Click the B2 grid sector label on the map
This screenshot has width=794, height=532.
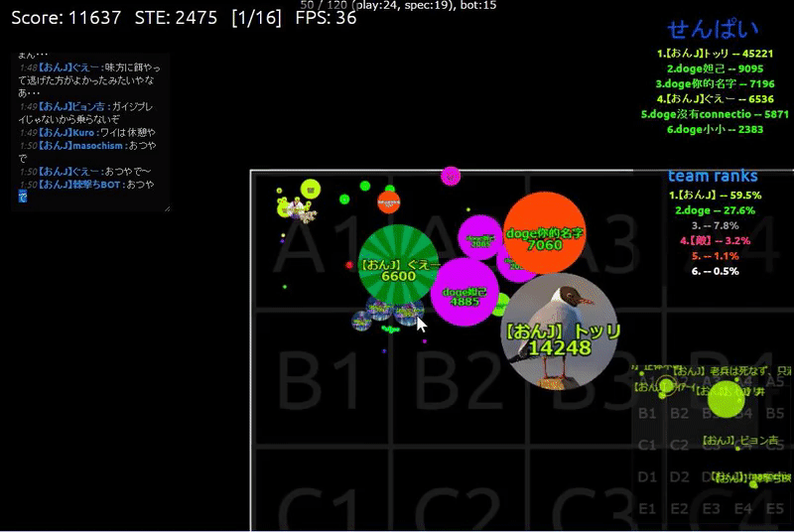click(x=461, y=381)
